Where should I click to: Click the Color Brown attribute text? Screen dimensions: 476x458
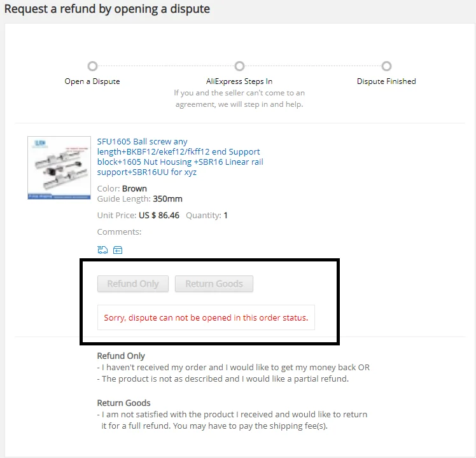tap(122, 188)
